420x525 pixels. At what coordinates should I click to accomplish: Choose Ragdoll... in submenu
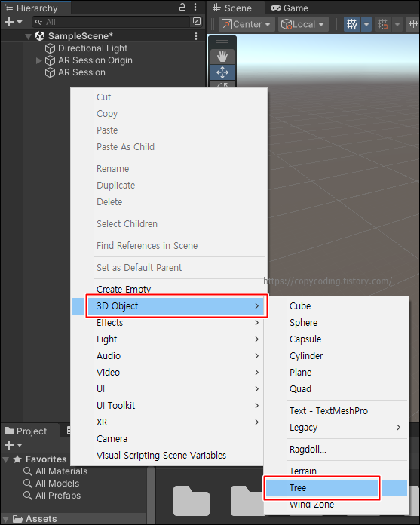336,450
